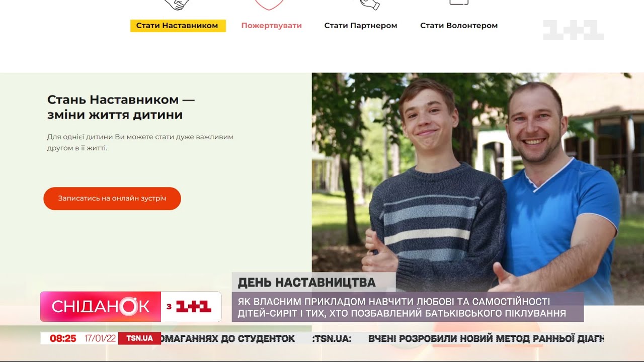644x362 pixels.
Task: Click the red TSN.UA badge
Action: [x=139, y=338]
